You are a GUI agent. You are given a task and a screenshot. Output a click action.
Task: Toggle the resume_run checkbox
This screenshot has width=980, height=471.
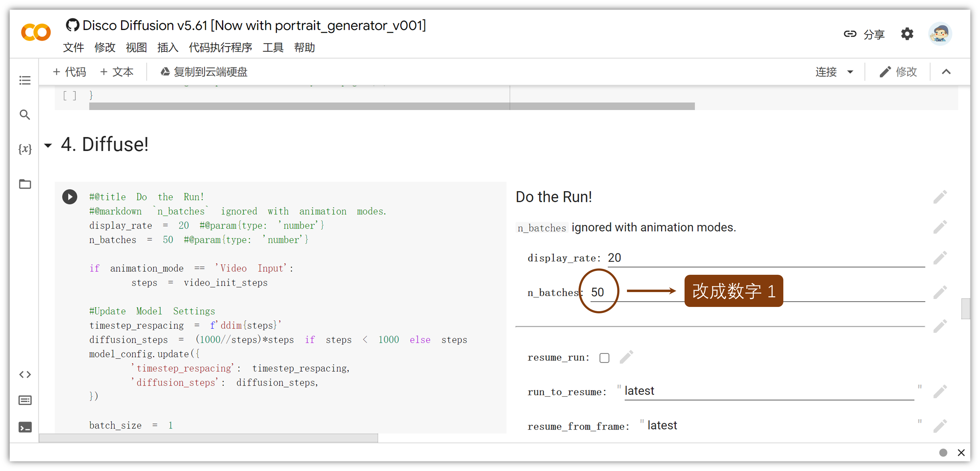[604, 358]
